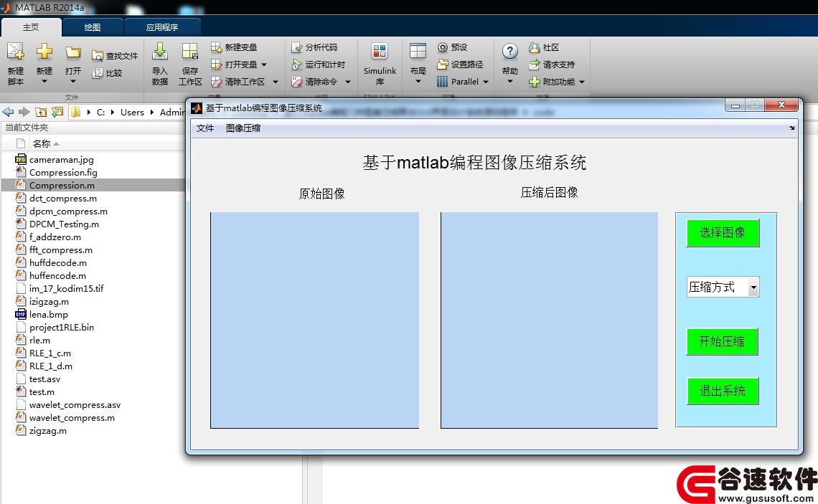This screenshot has width=818, height=504.
Task: Open the Simulink Library icon
Action: point(380,52)
